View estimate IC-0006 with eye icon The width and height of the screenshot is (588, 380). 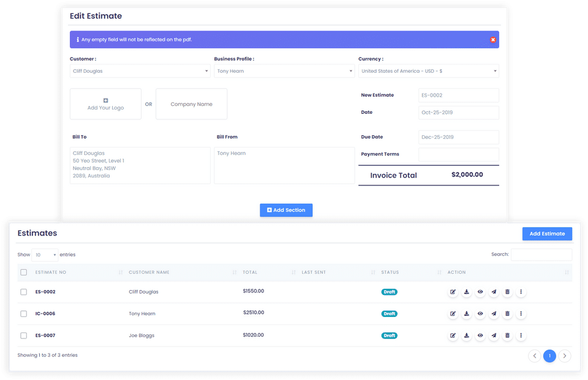point(480,314)
